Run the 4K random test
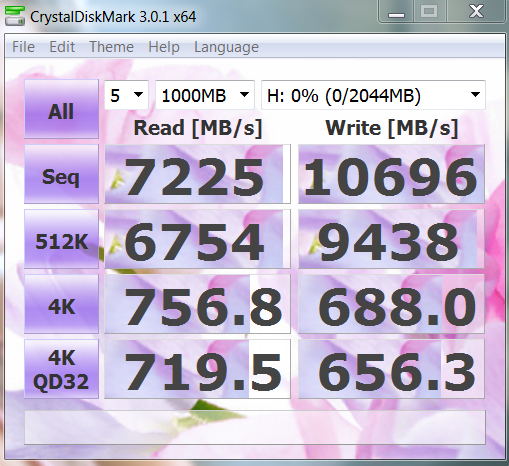 click(61, 304)
